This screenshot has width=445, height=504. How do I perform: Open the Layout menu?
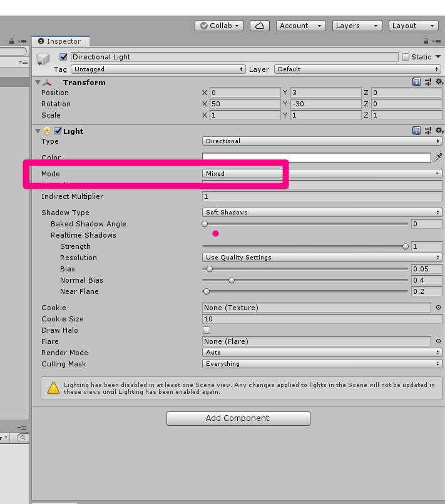414,26
